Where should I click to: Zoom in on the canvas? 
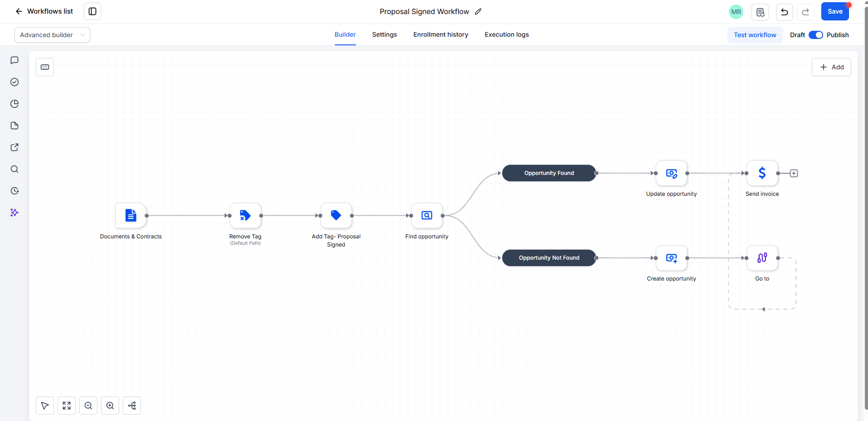(x=110, y=406)
